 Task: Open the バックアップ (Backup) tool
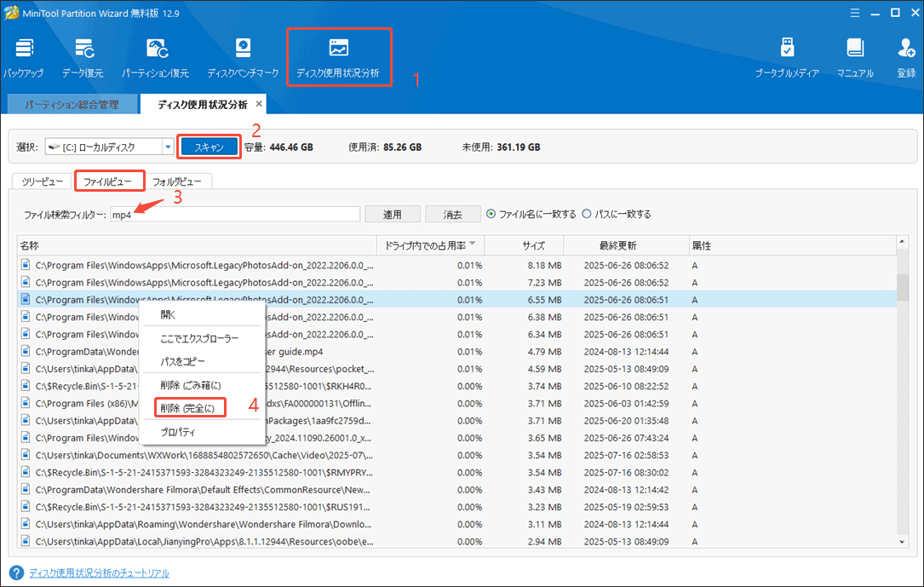(24, 58)
